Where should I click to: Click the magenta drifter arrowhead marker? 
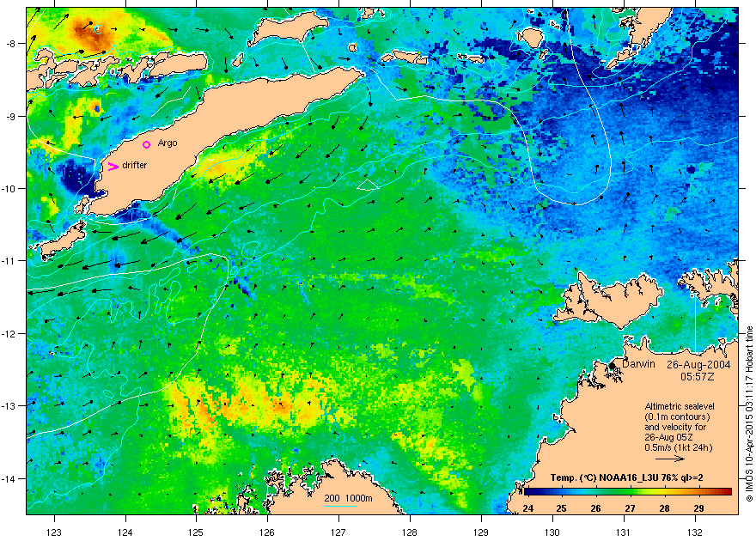[113, 167]
